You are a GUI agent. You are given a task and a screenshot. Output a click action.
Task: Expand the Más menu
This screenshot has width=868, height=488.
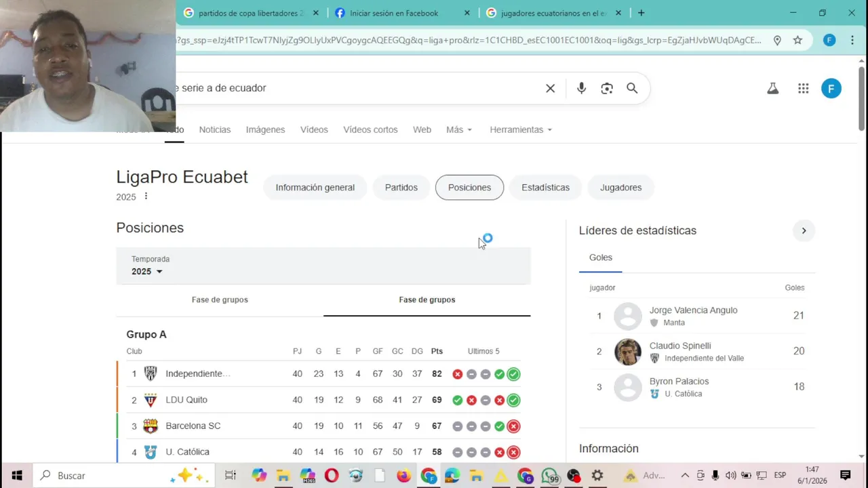459,129
